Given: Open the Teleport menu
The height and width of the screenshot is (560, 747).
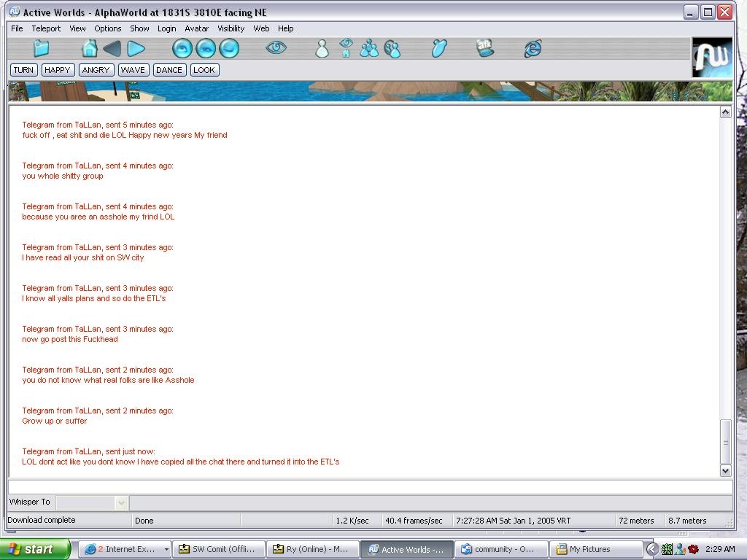Looking at the screenshot, I should point(46,28).
